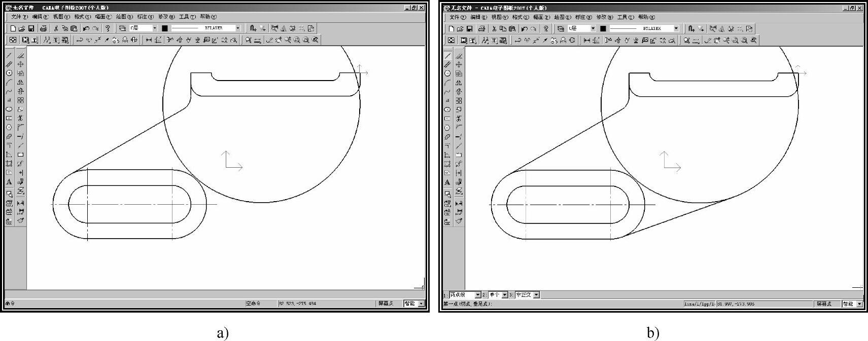Select the Circle tool in right window
The width and height of the screenshot is (868, 341).
coord(447,73)
